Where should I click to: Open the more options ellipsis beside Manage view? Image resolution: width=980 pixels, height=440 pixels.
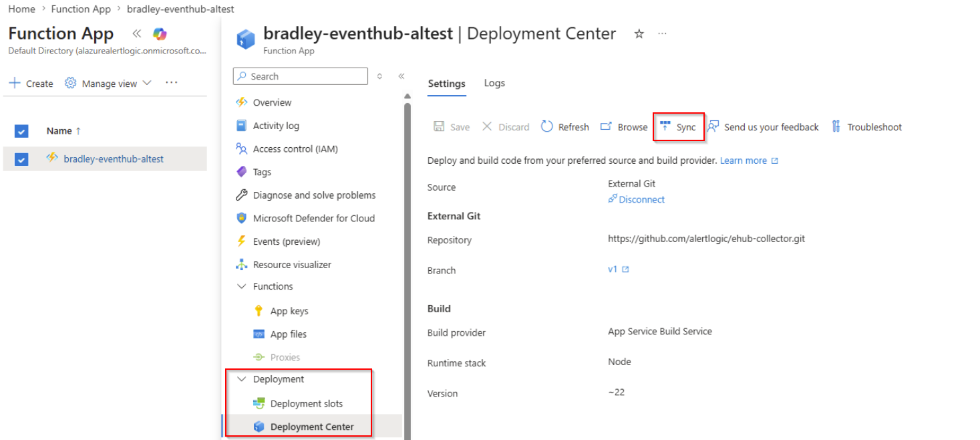click(172, 83)
